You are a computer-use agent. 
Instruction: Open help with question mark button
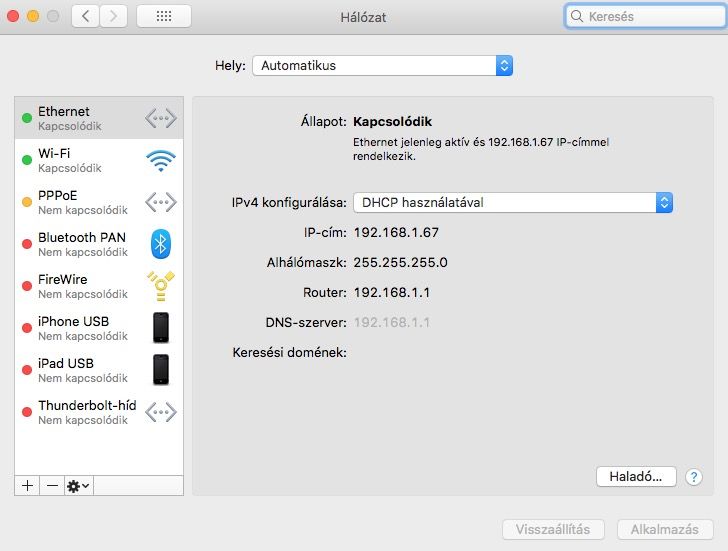[x=694, y=477]
